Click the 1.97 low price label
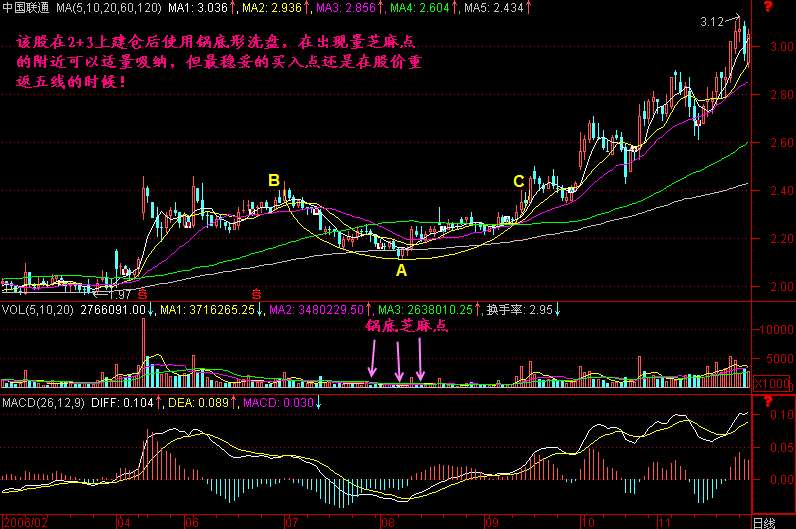Screen dimensions: 796x529 pos(121,294)
